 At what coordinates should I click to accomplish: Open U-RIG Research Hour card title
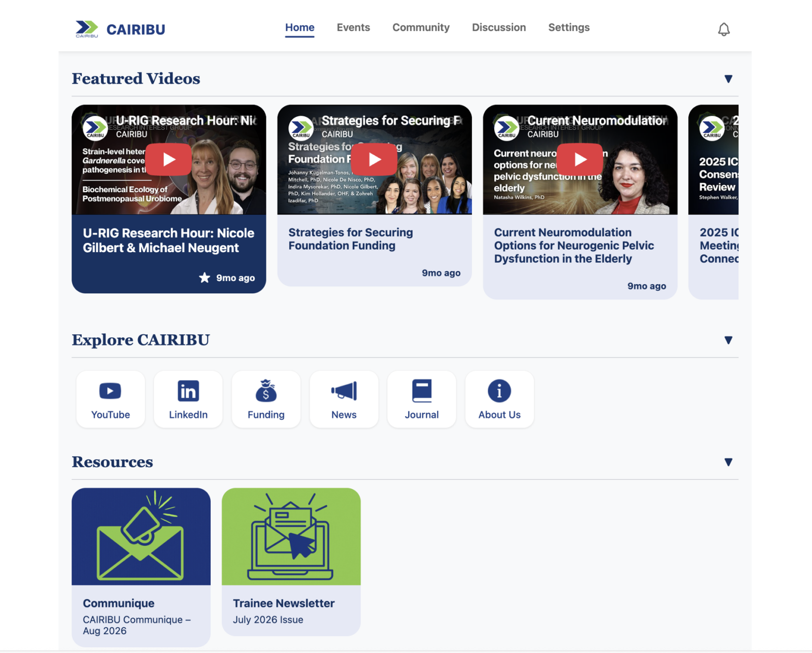tap(168, 240)
